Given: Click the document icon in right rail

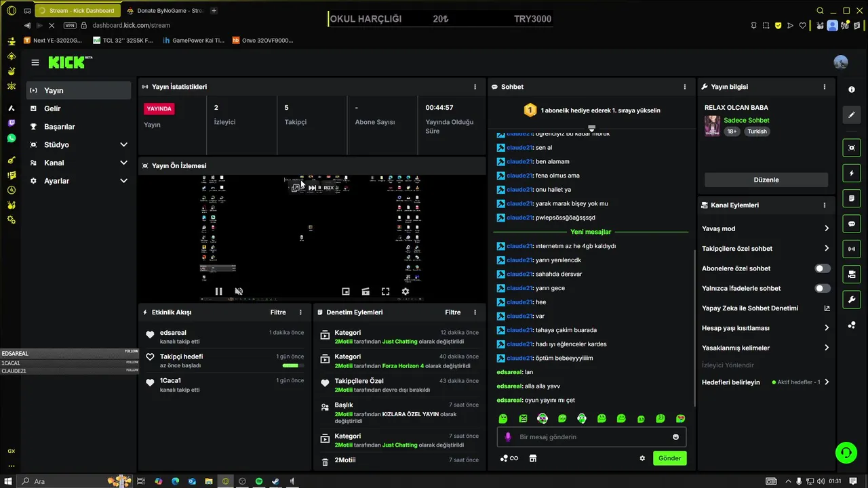Looking at the screenshot, I should (x=852, y=199).
